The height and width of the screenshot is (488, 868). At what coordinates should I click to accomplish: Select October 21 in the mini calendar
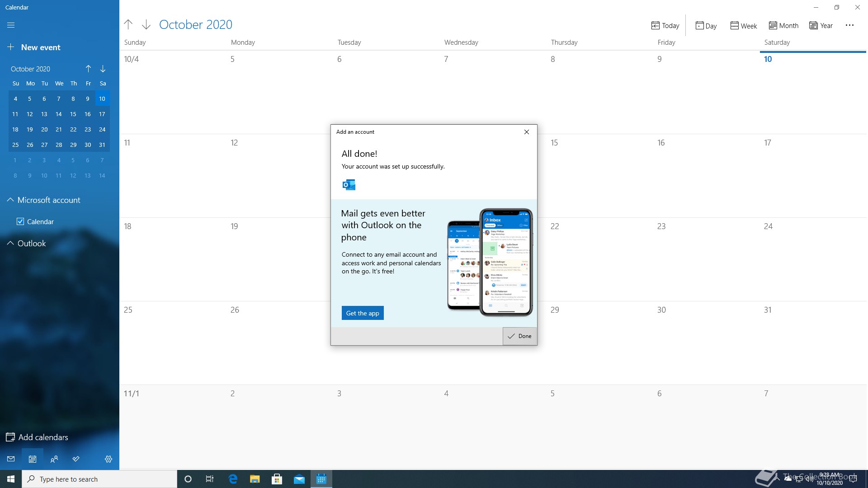tap(59, 129)
